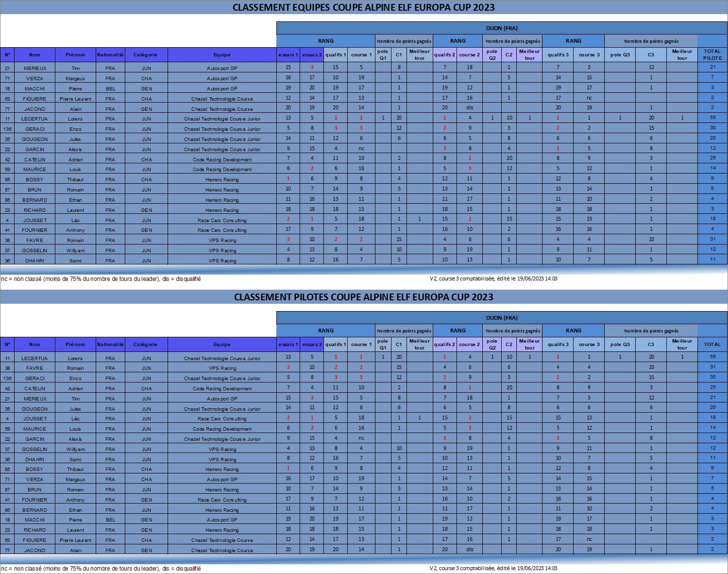The height and width of the screenshot is (574, 728).
Task: Select GOSSELIN name in Pilotes table
Action: point(34,449)
